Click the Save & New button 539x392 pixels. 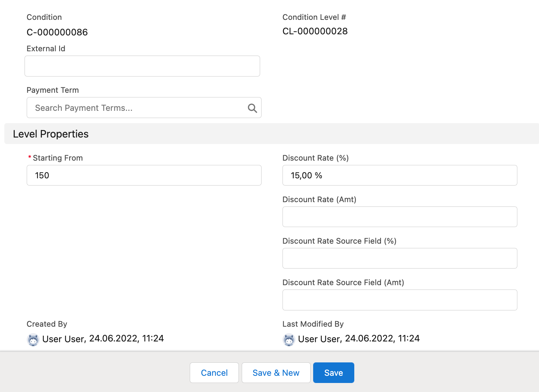276,373
